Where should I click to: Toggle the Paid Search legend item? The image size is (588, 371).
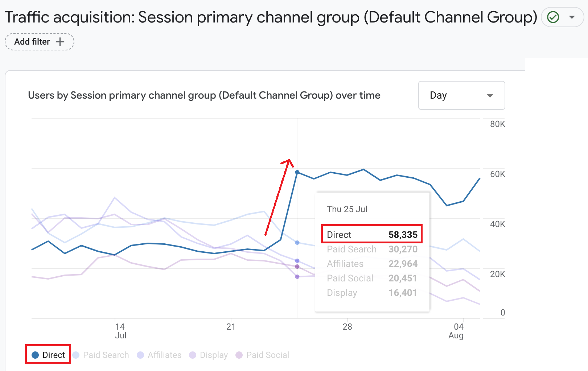point(101,355)
